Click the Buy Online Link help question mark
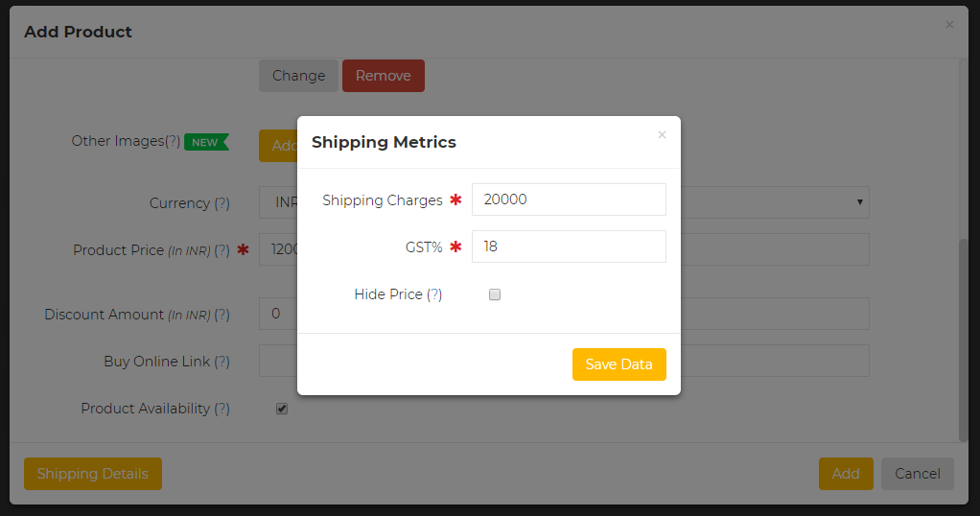 222,362
